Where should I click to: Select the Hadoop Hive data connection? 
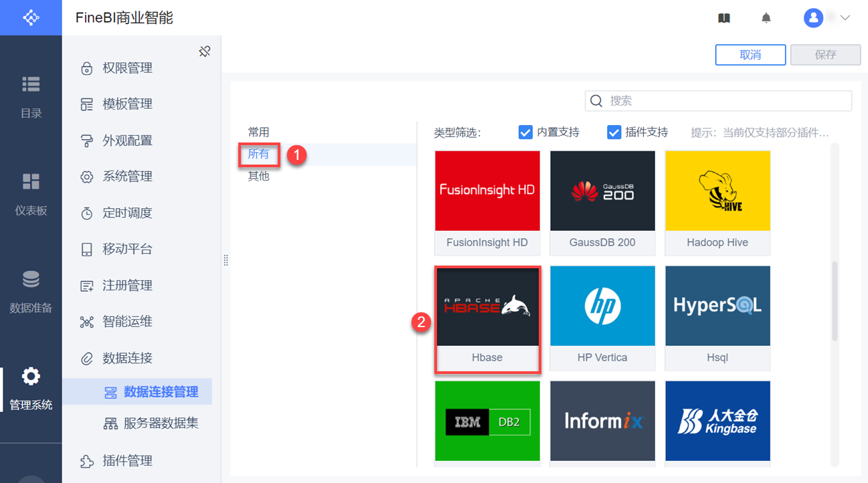tap(717, 203)
